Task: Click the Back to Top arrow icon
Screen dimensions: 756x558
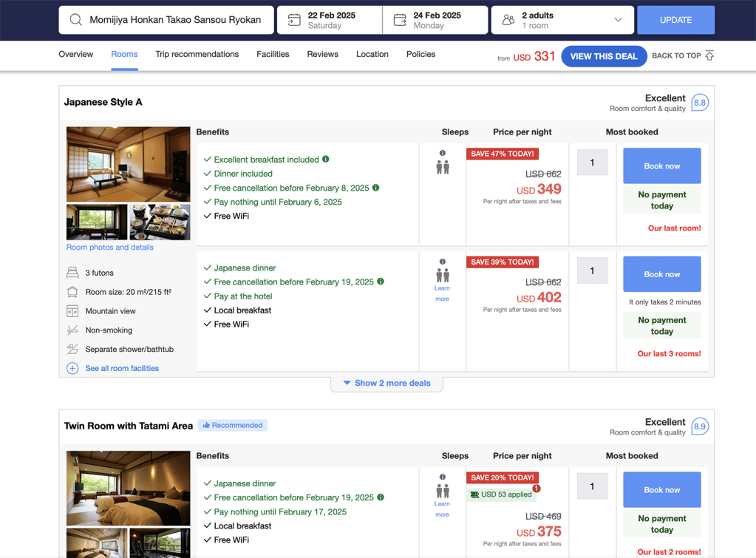Action: [x=709, y=56]
